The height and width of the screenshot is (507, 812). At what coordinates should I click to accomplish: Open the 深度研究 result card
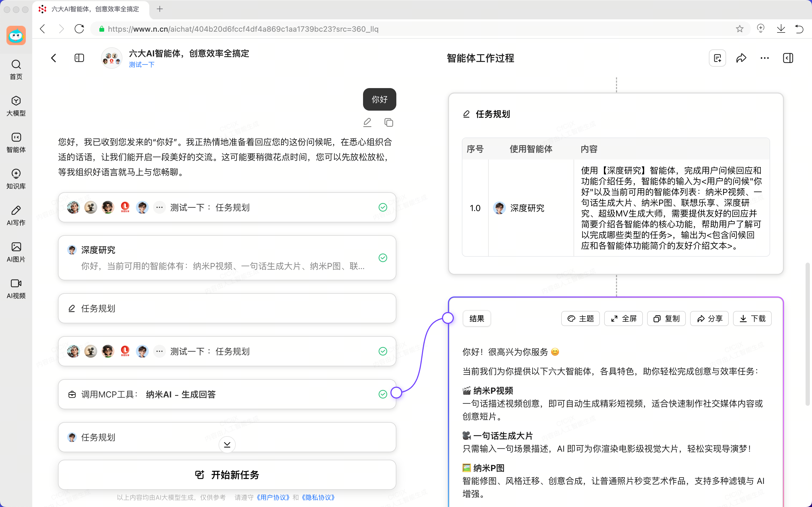click(227, 258)
